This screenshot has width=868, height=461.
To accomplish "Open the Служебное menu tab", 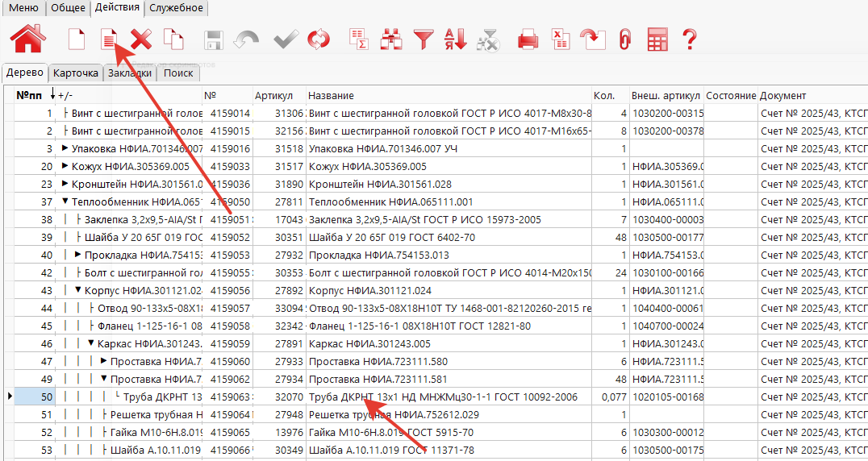I will 176,8.
